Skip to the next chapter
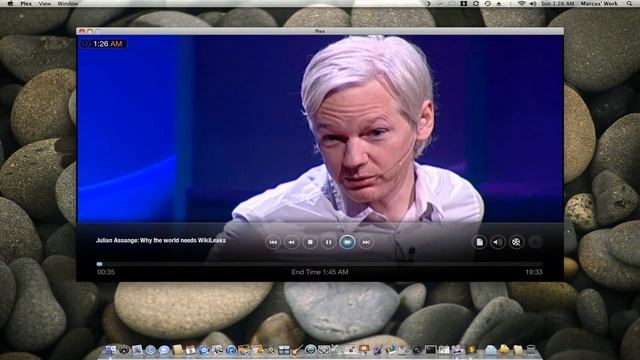The height and width of the screenshot is (360, 640). click(x=366, y=242)
